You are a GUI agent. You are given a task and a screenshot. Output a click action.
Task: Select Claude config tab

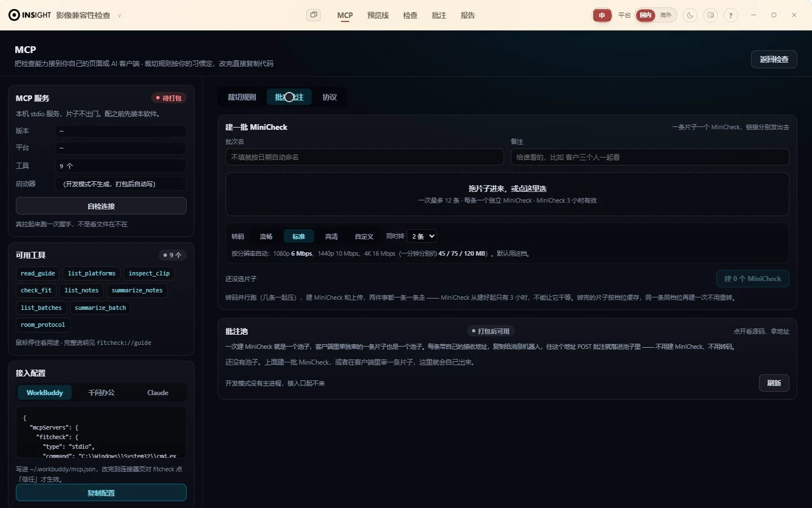(x=158, y=393)
